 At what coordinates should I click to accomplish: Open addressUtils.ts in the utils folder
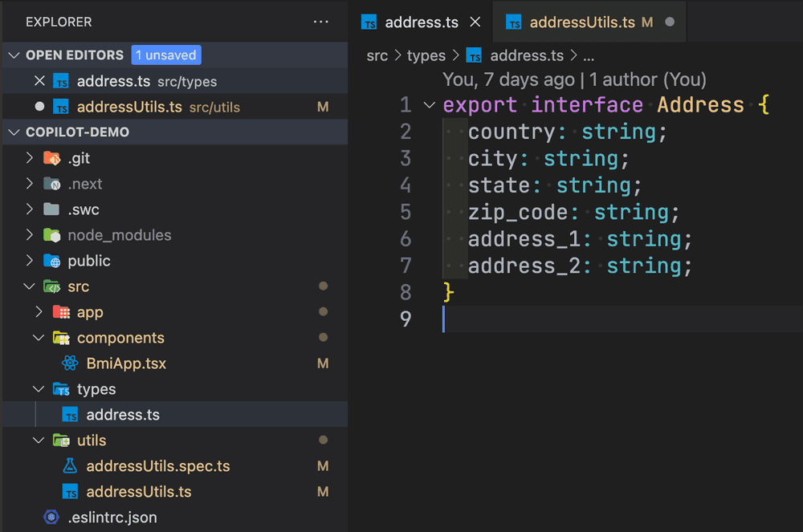tap(138, 492)
